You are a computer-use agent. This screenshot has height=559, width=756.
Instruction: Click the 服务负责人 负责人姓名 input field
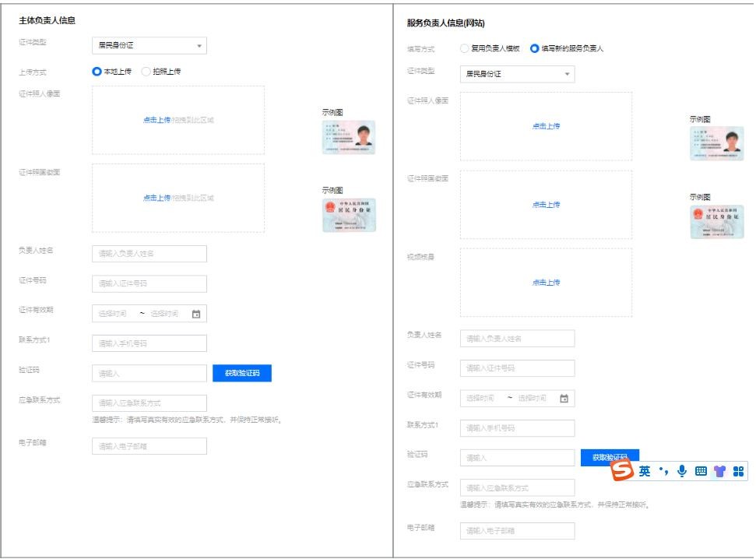pos(517,339)
